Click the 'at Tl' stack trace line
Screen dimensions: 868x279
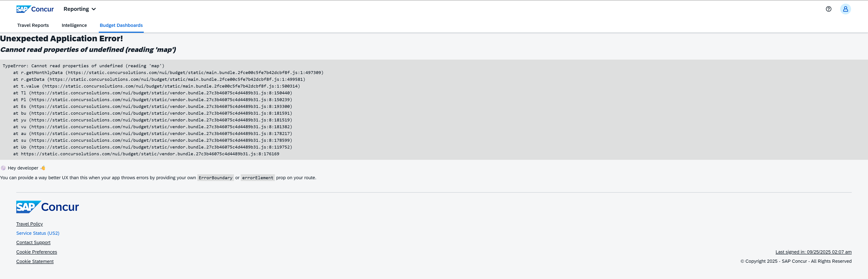pyautogui.click(x=153, y=93)
